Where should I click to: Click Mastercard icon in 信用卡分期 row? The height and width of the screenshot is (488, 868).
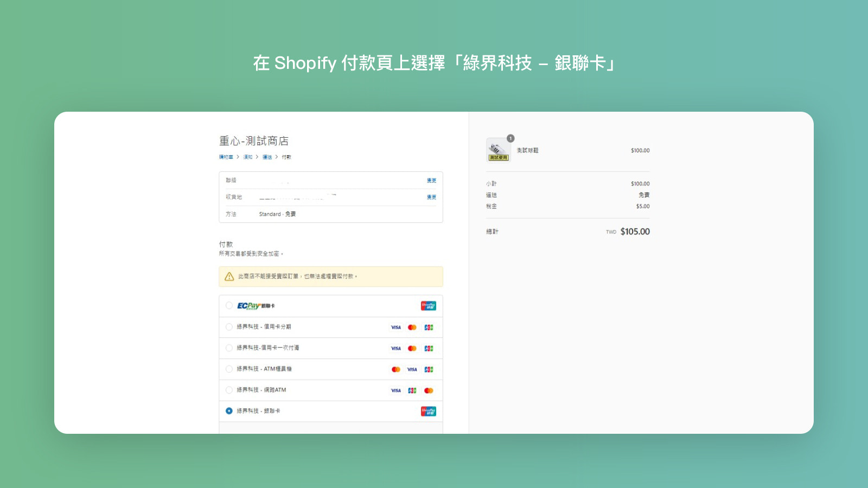(412, 328)
